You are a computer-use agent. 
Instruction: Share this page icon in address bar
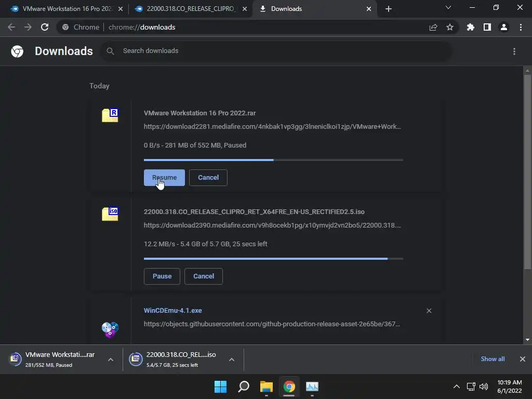pos(433,27)
